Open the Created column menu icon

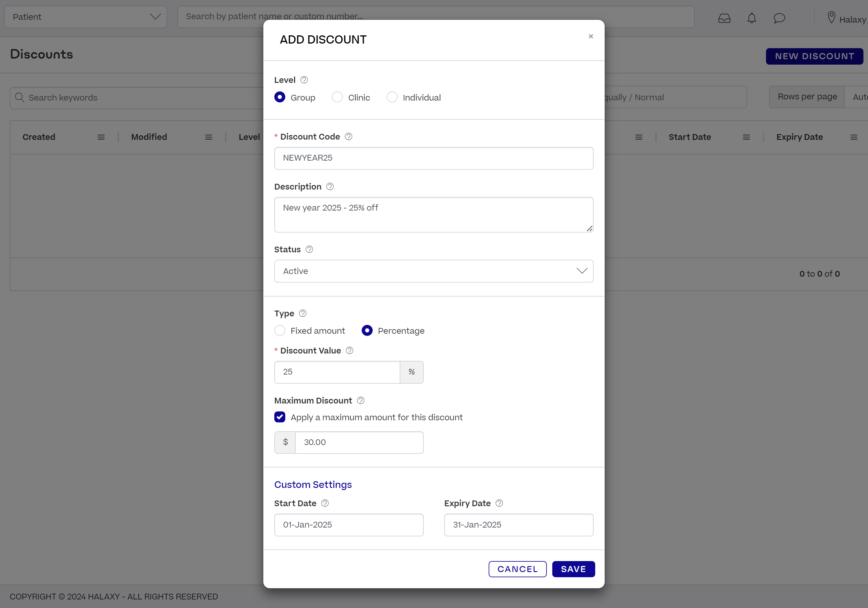tap(101, 137)
